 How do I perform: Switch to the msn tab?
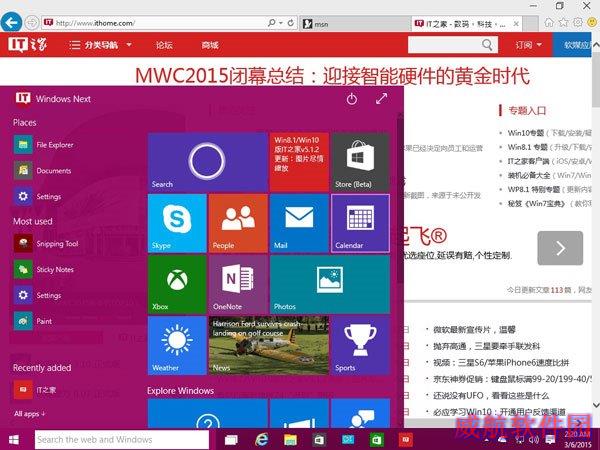tap(355, 24)
